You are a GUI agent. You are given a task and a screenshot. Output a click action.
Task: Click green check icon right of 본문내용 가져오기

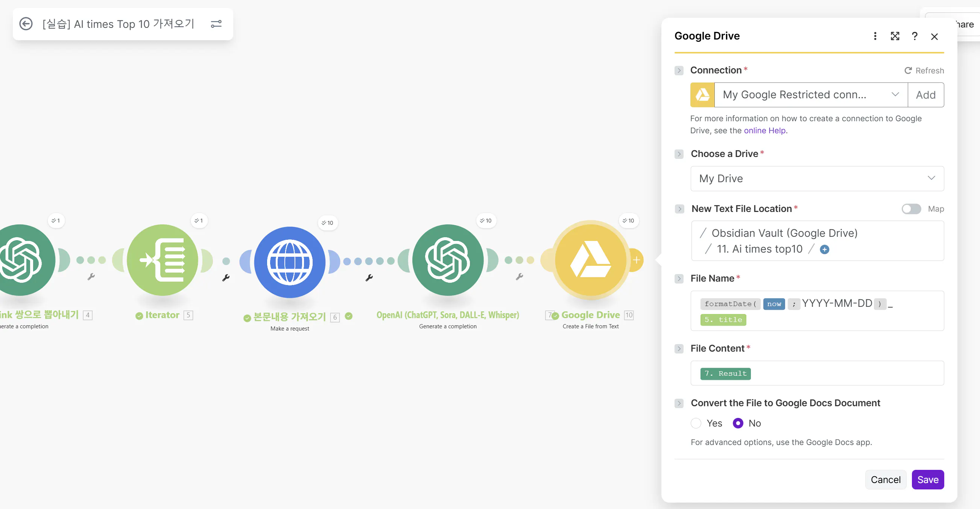pyautogui.click(x=348, y=316)
